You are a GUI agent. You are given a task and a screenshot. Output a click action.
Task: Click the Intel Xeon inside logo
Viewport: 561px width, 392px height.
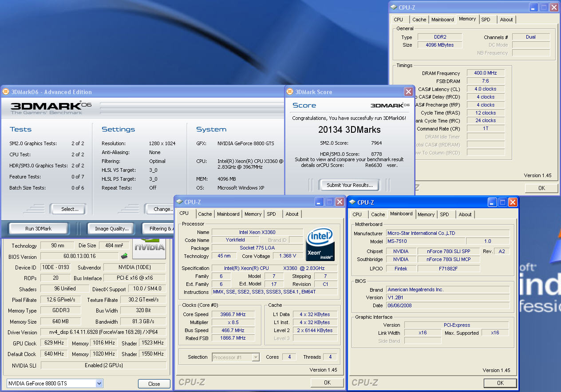pos(320,245)
